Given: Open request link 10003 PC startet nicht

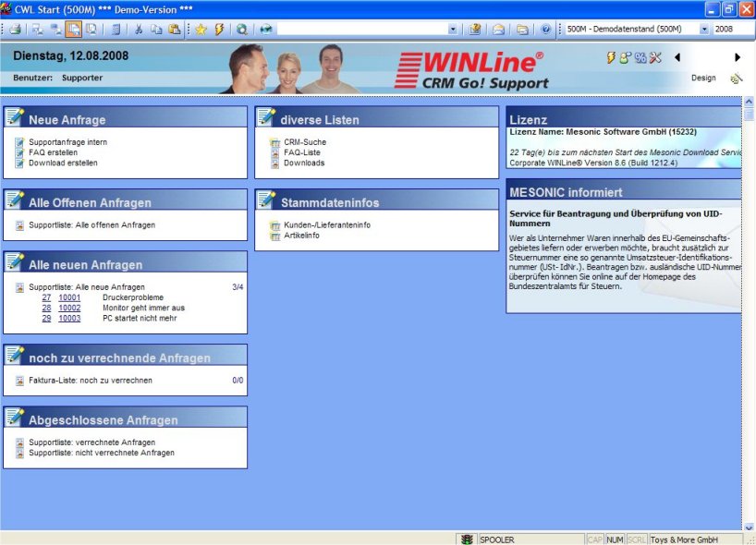Looking at the screenshot, I should (69, 319).
